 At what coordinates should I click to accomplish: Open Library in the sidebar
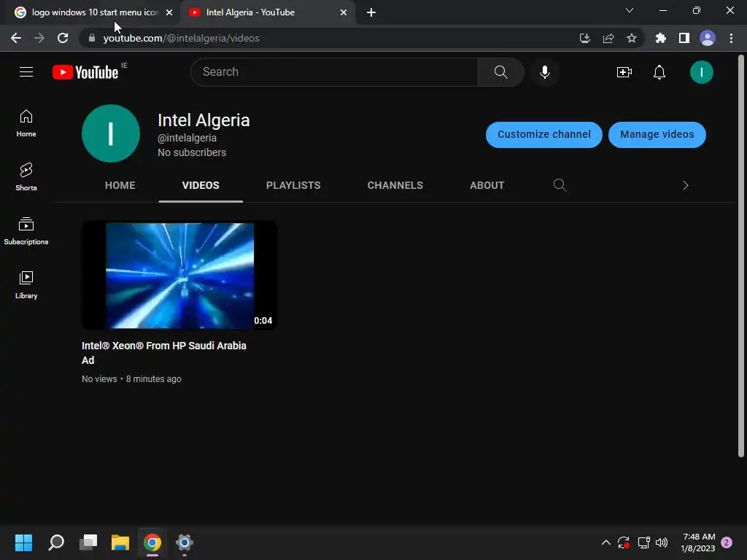click(x=26, y=285)
